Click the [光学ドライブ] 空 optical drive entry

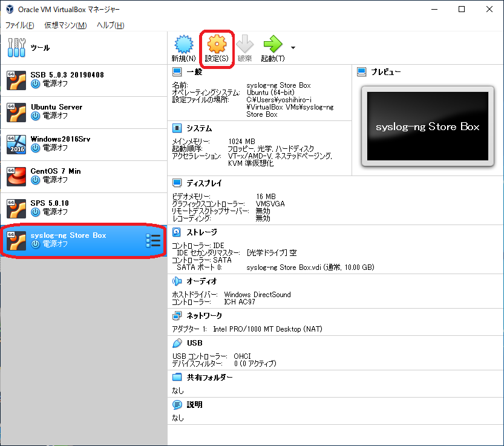tap(272, 253)
